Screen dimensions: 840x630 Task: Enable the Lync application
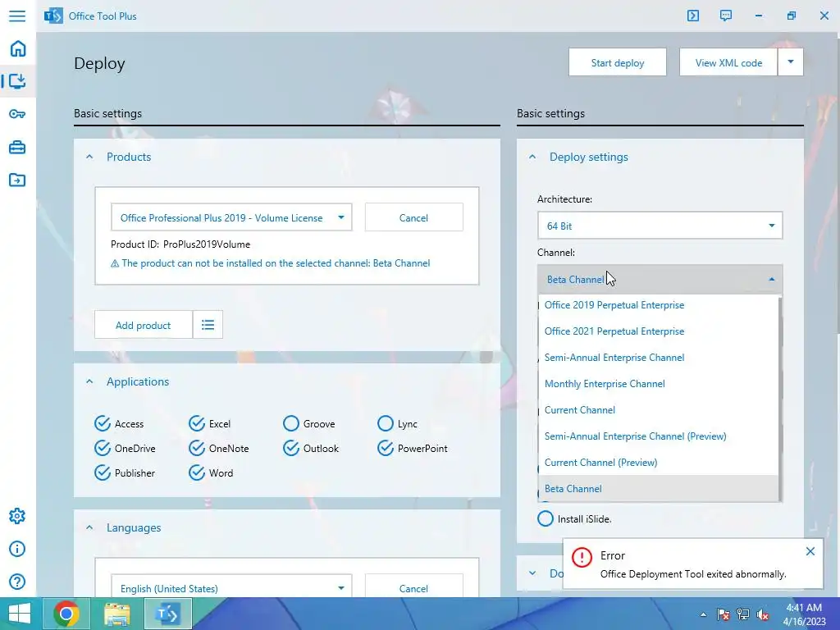(x=386, y=423)
